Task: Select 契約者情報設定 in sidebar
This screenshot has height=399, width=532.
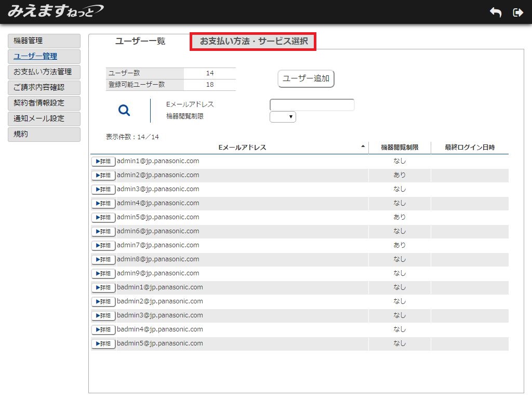Action: coord(44,103)
